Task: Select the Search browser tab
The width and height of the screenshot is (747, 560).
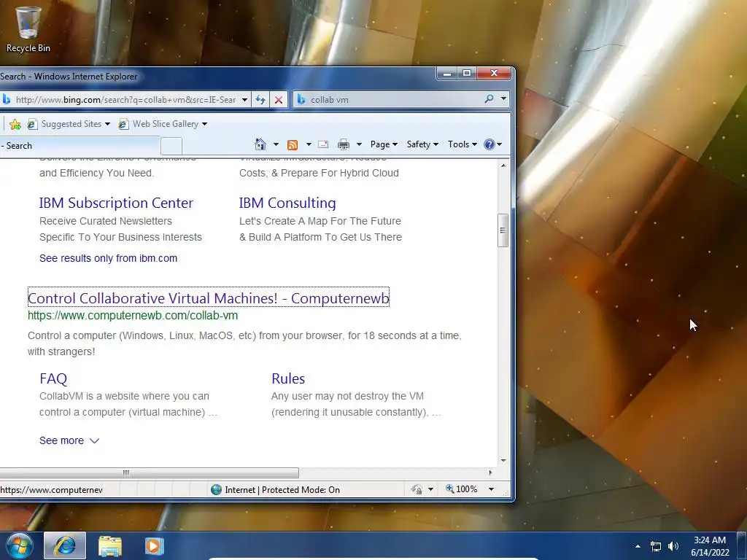Action: (80, 146)
